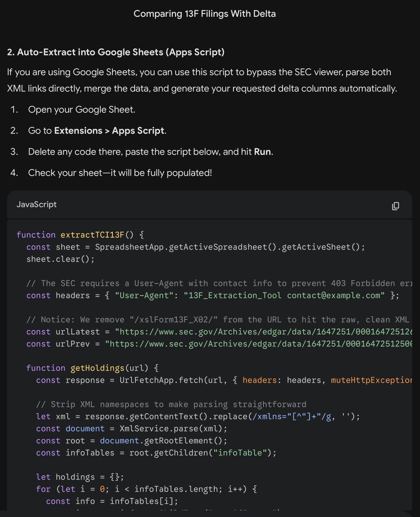Click the const infoTables getChildren line
Screen dimensions: 420x517
[156, 453]
